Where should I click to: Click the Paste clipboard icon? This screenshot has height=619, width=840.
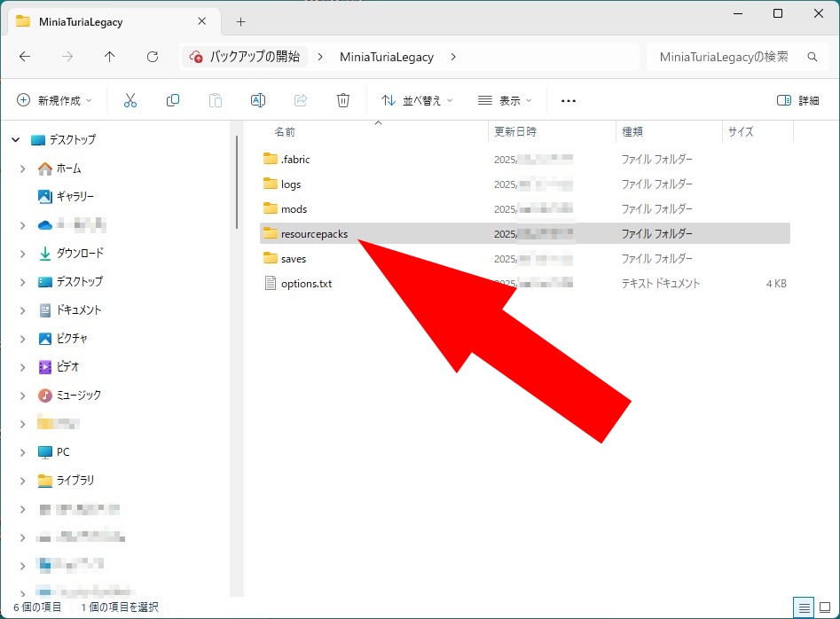coord(216,100)
